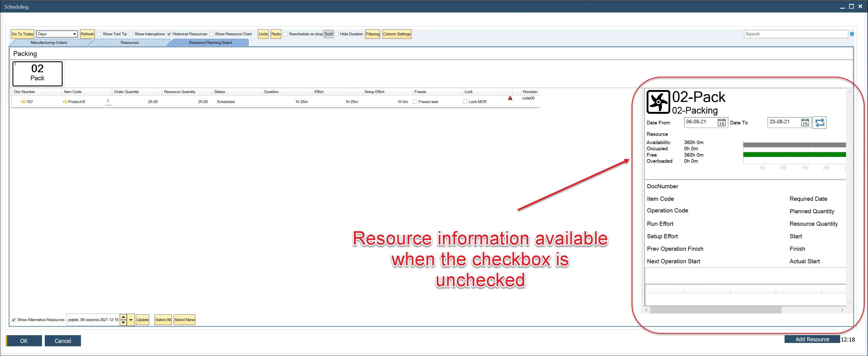Click the red warning triangle in the row
Image resolution: width=868 pixels, height=356 pixels.
click(x=510, y=98)
